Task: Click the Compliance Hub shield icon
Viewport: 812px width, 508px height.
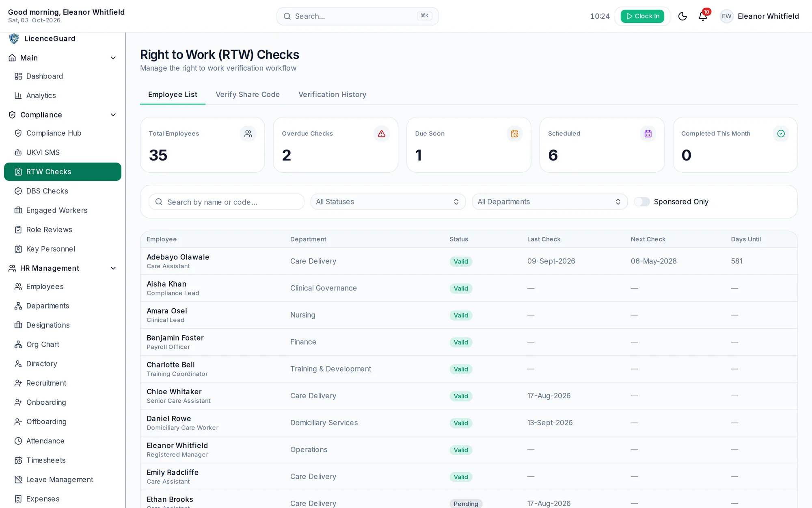Action: 18,133
